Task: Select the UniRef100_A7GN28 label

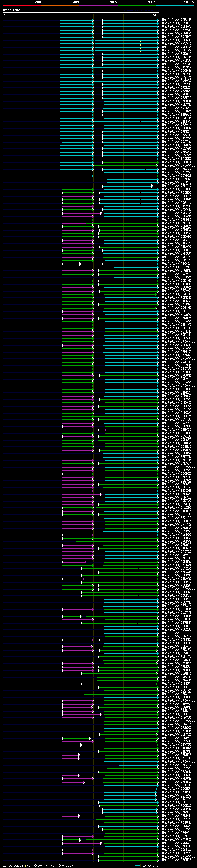Action: tap(177, 860)
